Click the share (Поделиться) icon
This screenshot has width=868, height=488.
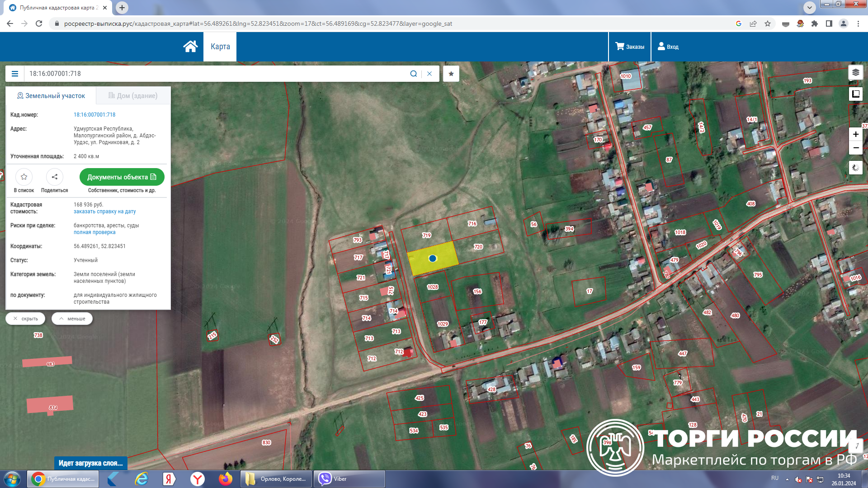click(54, 177)
